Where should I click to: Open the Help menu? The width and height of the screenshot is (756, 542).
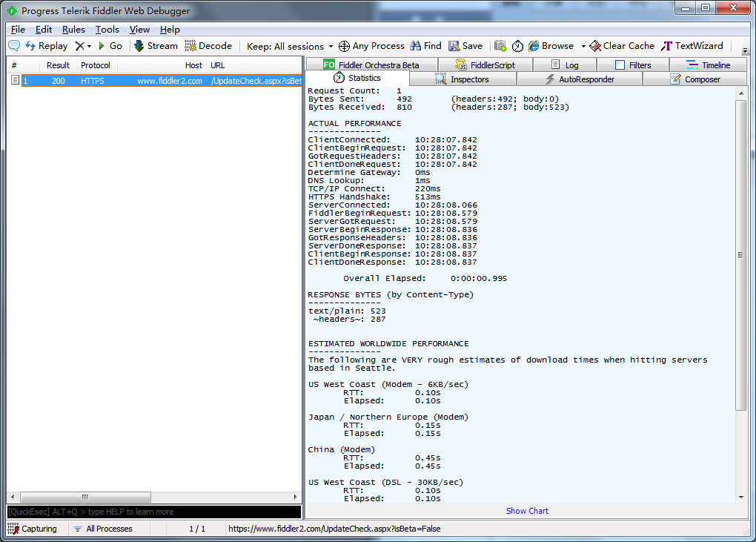pos(170,30)
